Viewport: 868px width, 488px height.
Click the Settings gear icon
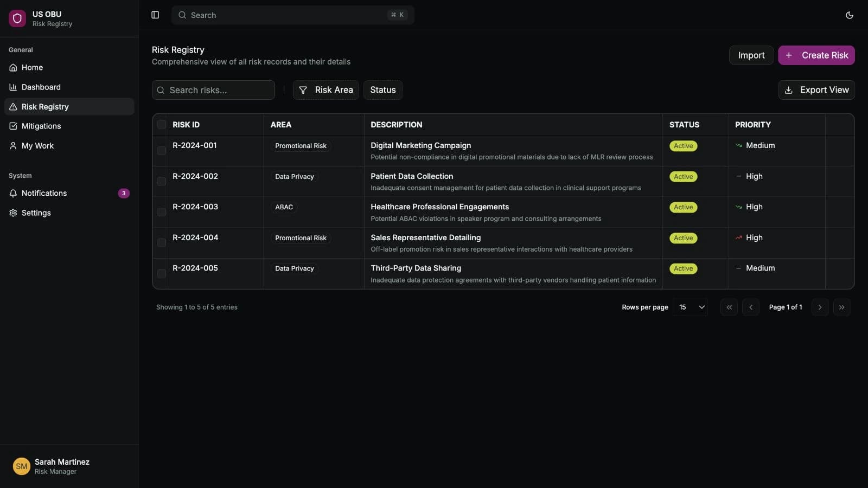[x=13, y=213]
